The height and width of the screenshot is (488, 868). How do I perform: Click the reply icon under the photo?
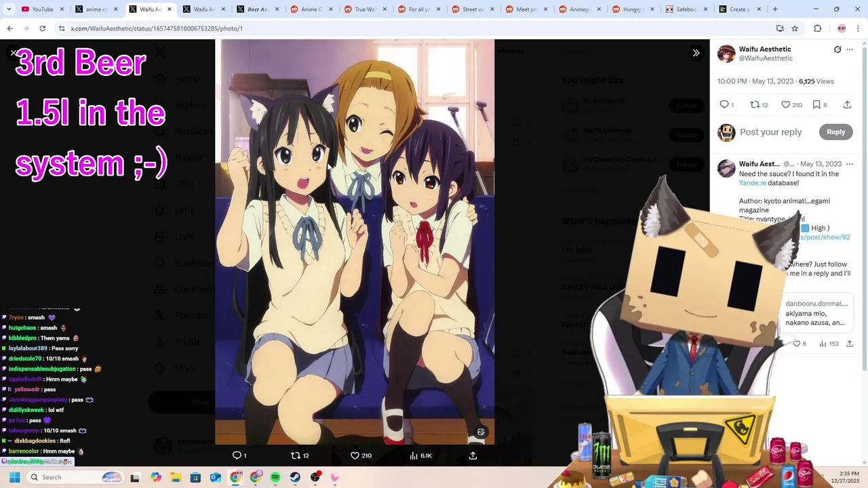point(237,455)
